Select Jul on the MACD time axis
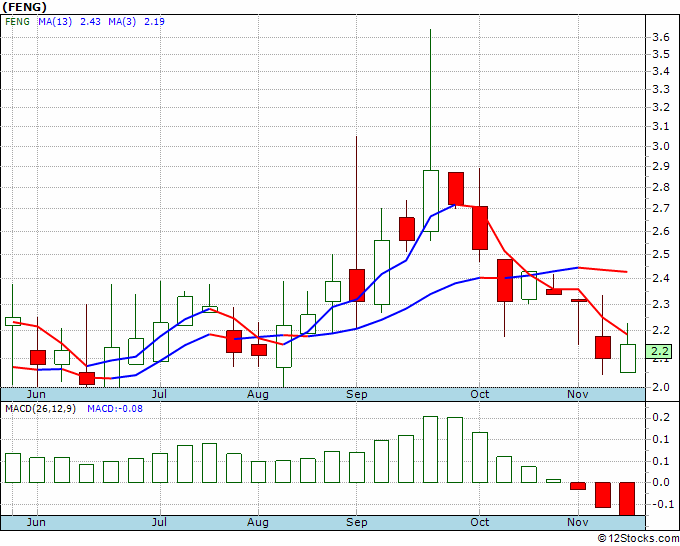This screenshot has width=680, height=546. (159, 522)
